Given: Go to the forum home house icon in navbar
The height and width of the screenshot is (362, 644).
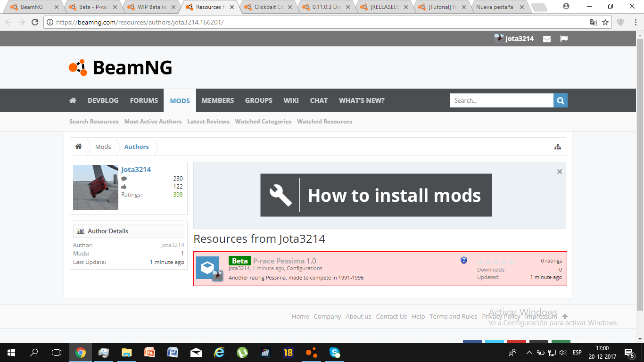Looking at the screenshot, I should point(73,100).
